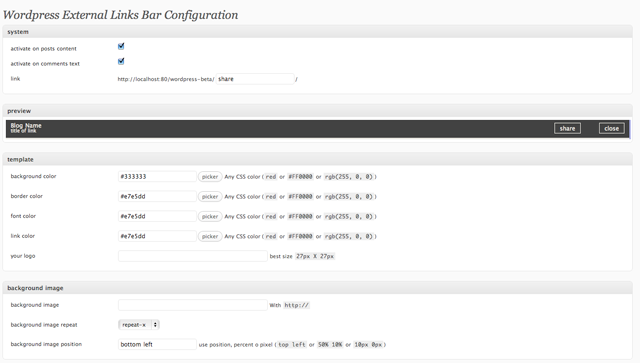Open picker for background color
Image resolution: width=640 pixels, height=363 pixels.
[x=210, y=177]
